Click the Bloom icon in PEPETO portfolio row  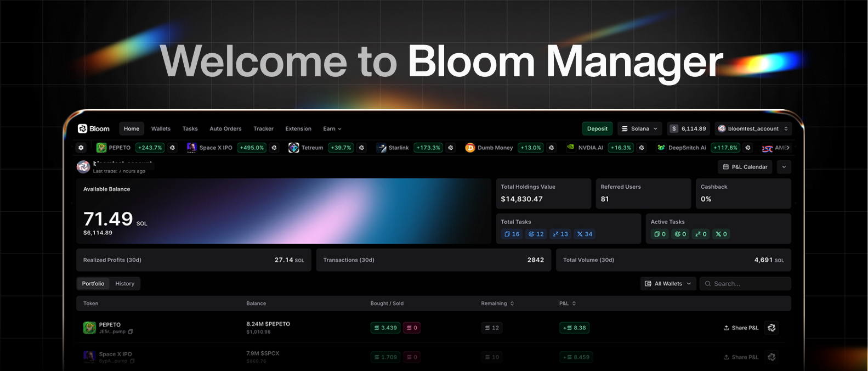pos(771,328)
